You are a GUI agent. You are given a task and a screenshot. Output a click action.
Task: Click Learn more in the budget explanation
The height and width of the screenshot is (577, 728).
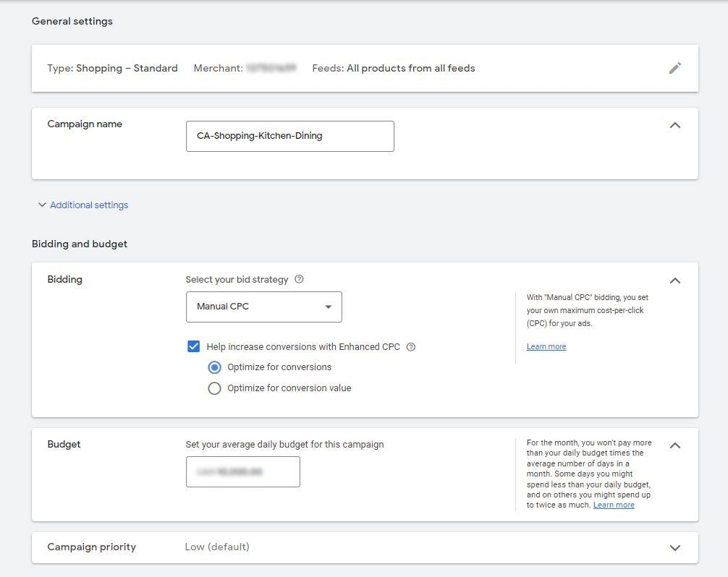pyautogui.click(x=613, y=505)
